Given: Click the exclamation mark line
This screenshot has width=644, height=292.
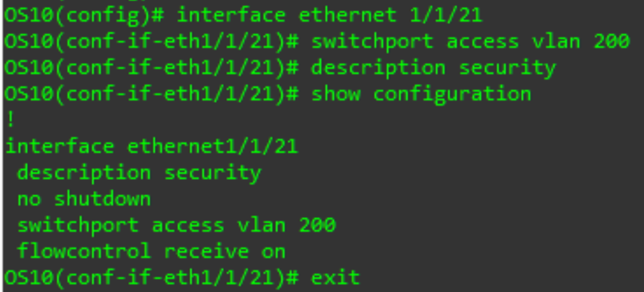Looking at the screenshot, I should 10,120.
